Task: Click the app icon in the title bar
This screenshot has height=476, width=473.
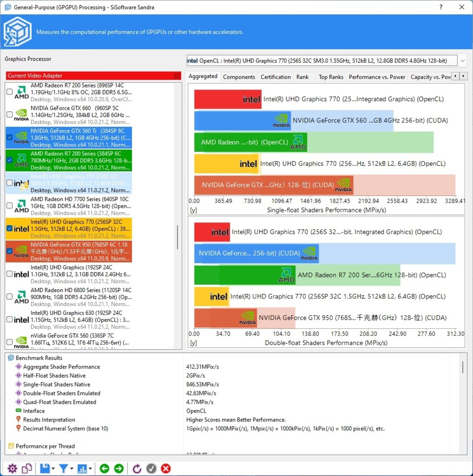Action: [8, 7]
